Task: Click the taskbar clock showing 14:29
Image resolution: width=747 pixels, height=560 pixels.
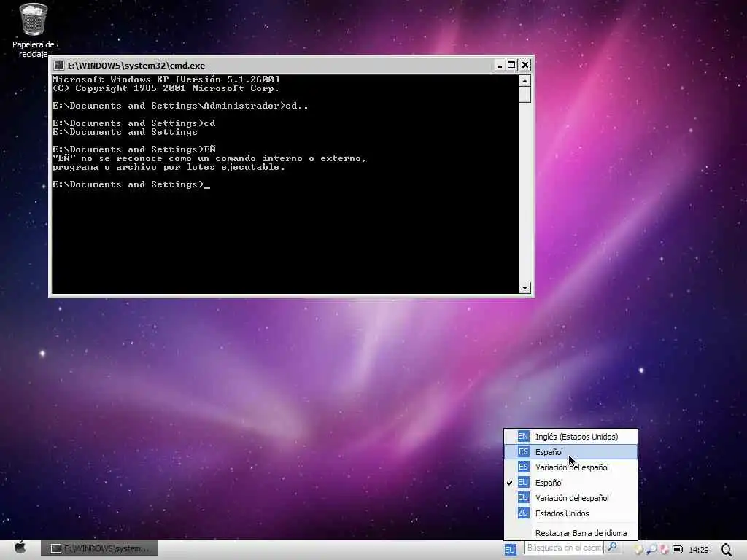Action: click(x=698, y=550)
